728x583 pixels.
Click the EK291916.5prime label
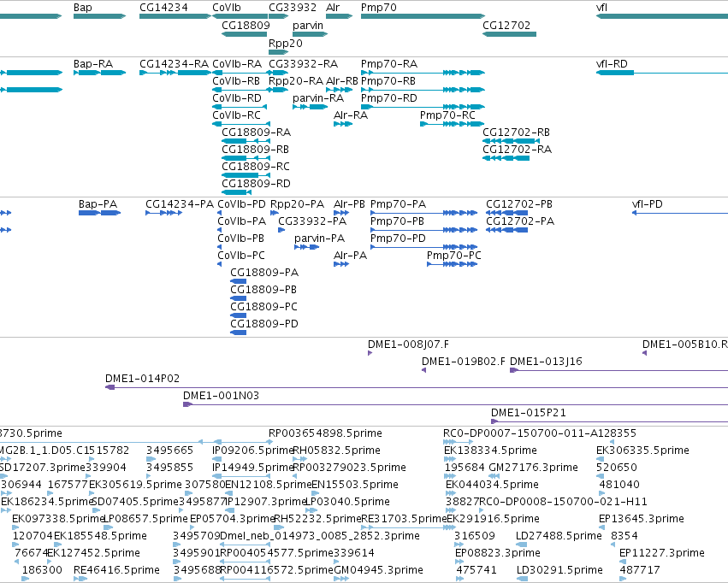[x=493, y=519]
